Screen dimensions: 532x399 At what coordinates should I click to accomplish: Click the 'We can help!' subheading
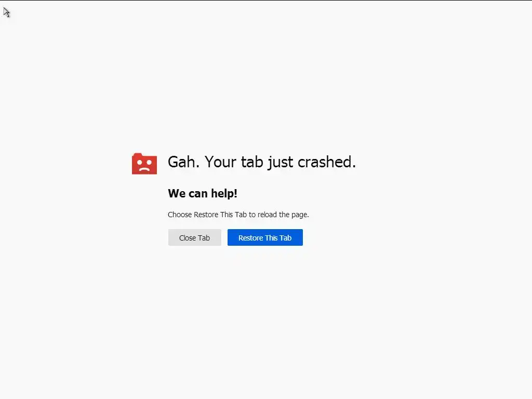203,193
